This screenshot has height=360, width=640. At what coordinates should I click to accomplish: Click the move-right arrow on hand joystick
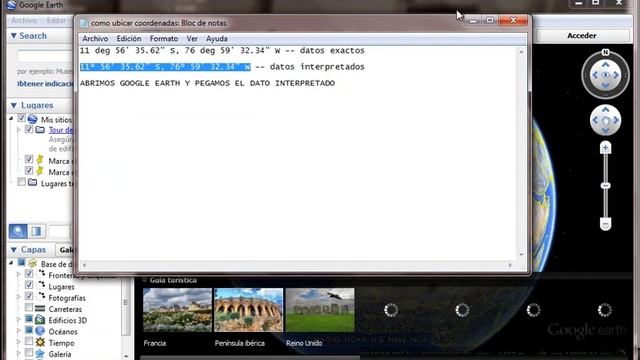pos(616,120)
